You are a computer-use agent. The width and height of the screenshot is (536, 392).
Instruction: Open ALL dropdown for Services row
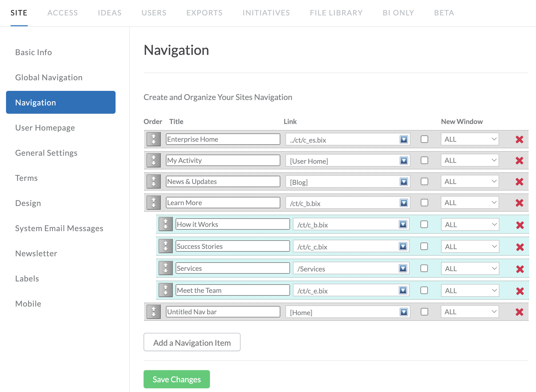tap(470, 269)
